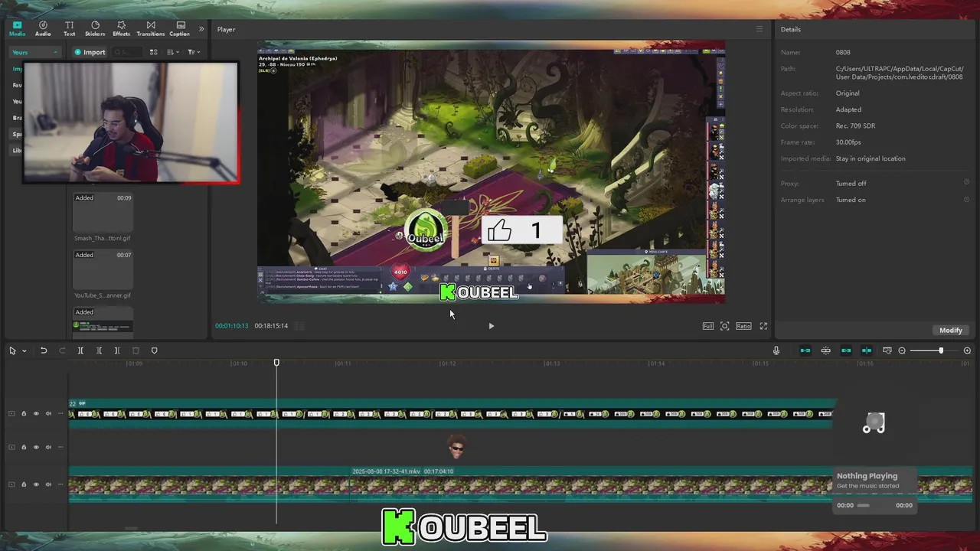Viewport: 980px width, 551px height.
Task: Click the media search field
Action: point(127,52)
